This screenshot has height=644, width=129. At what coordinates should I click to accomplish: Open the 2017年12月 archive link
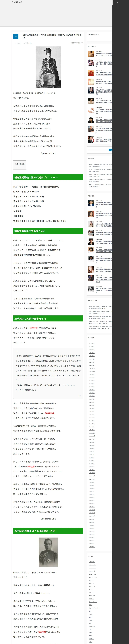(x=92, y=547)
